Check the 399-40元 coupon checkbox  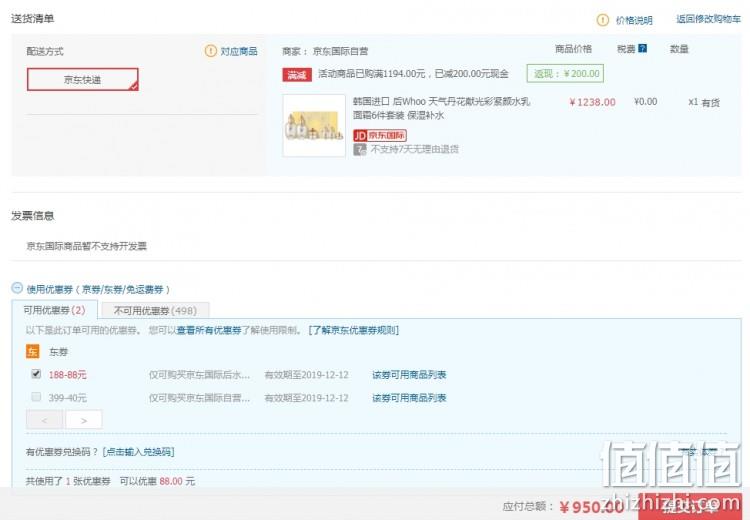click(x=36, y=397)
